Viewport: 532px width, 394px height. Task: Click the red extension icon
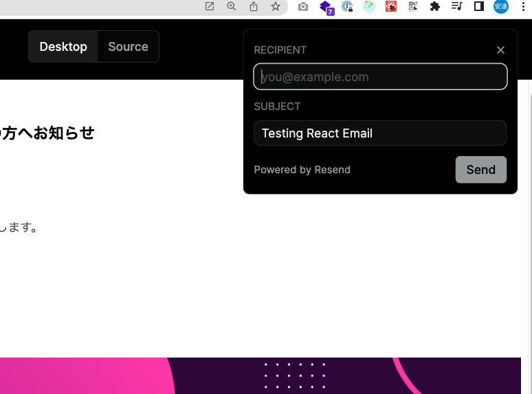391,6
